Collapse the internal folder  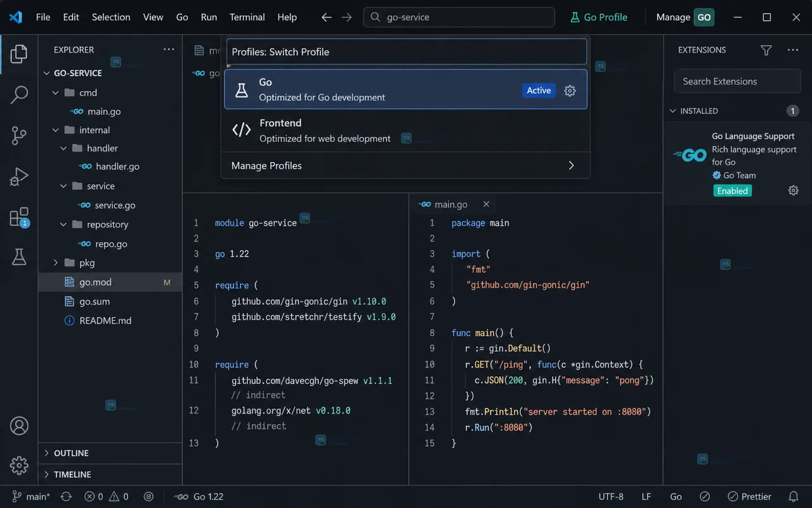coord(55,130)
